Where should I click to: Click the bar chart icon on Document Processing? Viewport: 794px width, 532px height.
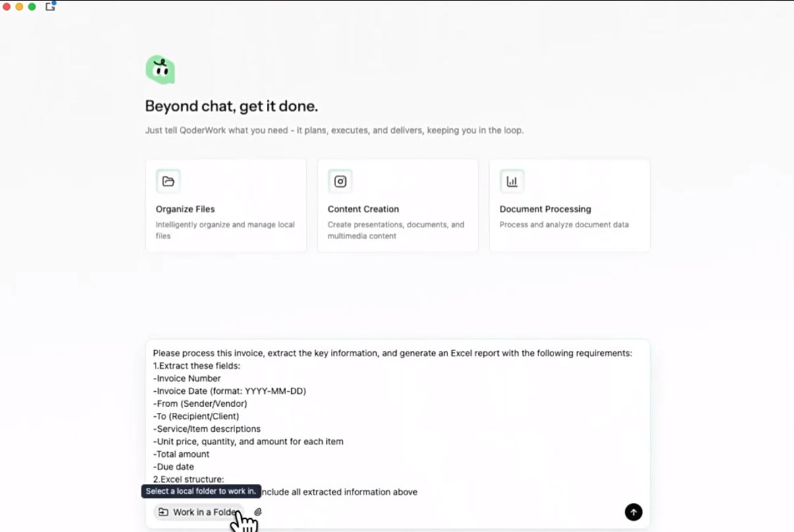tap(512, 182)
